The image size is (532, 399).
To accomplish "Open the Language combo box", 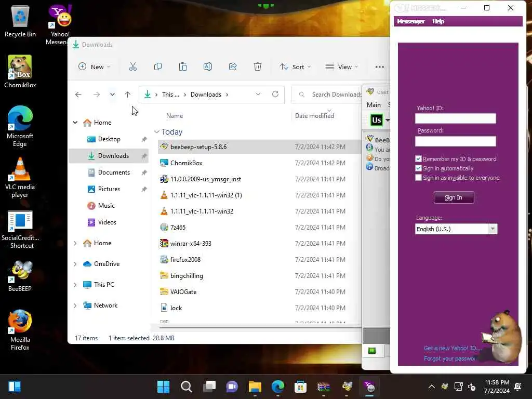I will tap(456, 229).
